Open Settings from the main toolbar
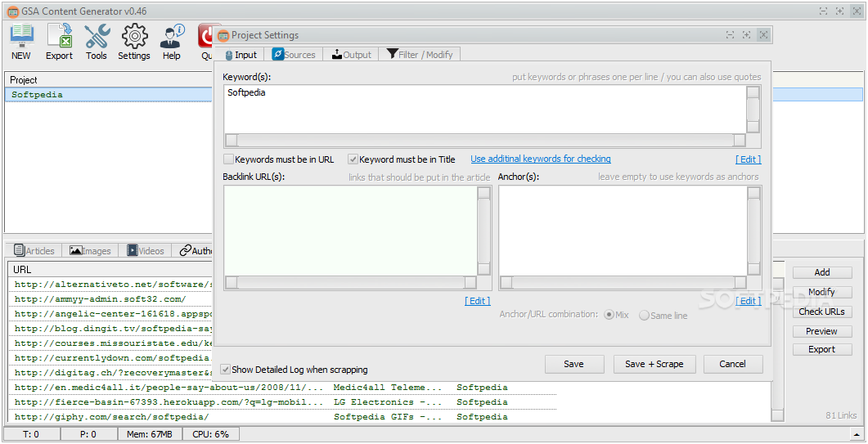Screen dimensions: 868x444 (134, 42)
